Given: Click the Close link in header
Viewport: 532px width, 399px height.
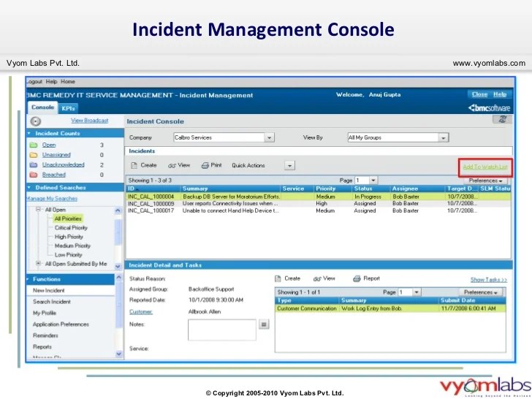Looking at the screenshot, I should click(x=479, y=94).
